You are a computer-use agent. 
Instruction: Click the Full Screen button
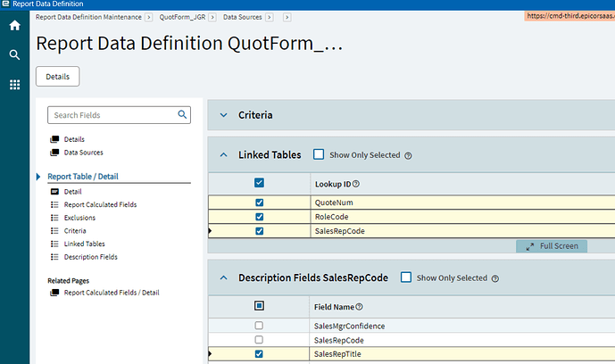click(552, 246)
